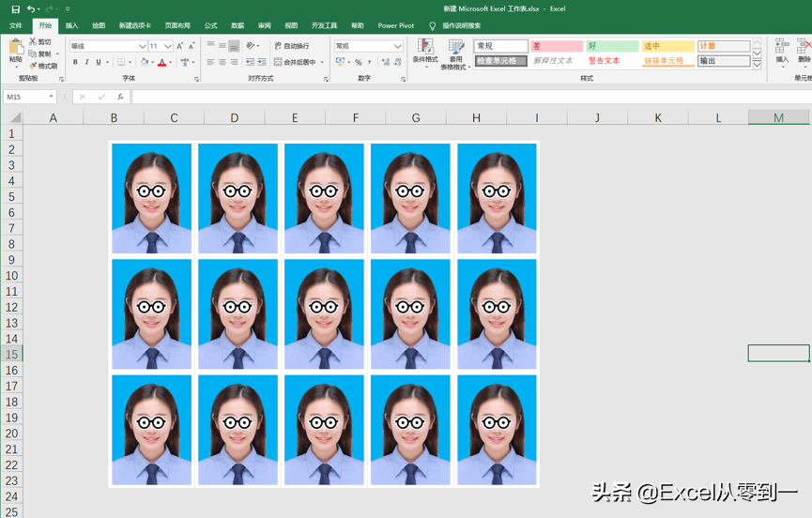Click the decrease indent icon
Image resolution: width=812 pixels, height=518 pixels.
pyautogui.click(x=250, y=62)
